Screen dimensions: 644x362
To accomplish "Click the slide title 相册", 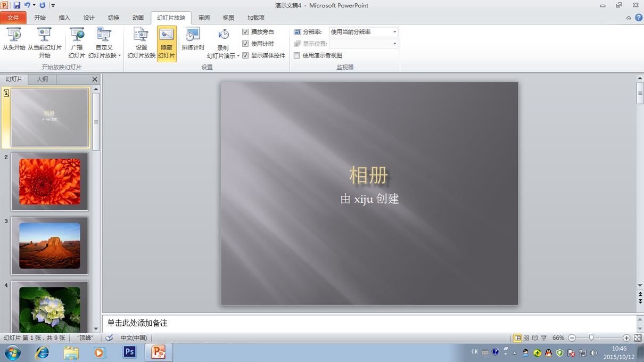I will tap(368, 175).
